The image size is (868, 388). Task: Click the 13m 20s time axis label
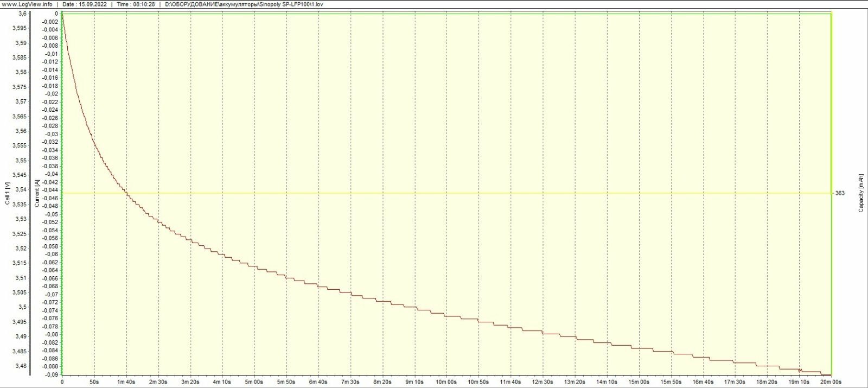click(x=575, y=382)
